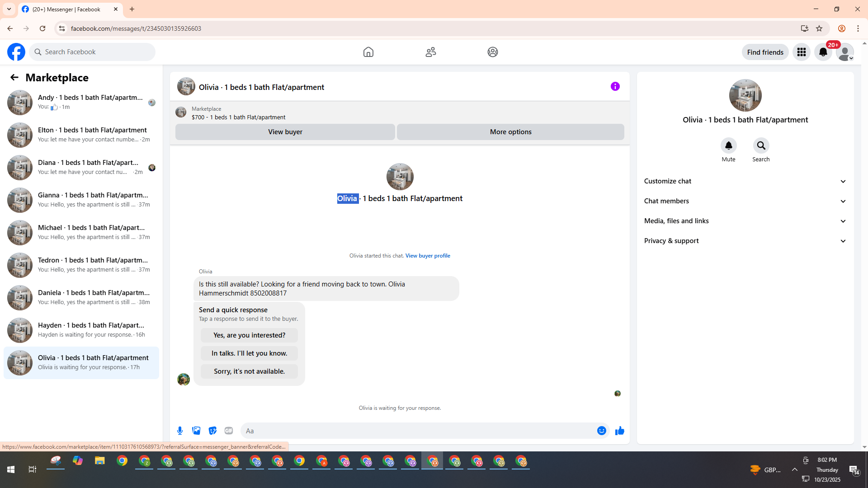Open the Friends tab
The image size is (868, 488).
[x=430, y=52]
